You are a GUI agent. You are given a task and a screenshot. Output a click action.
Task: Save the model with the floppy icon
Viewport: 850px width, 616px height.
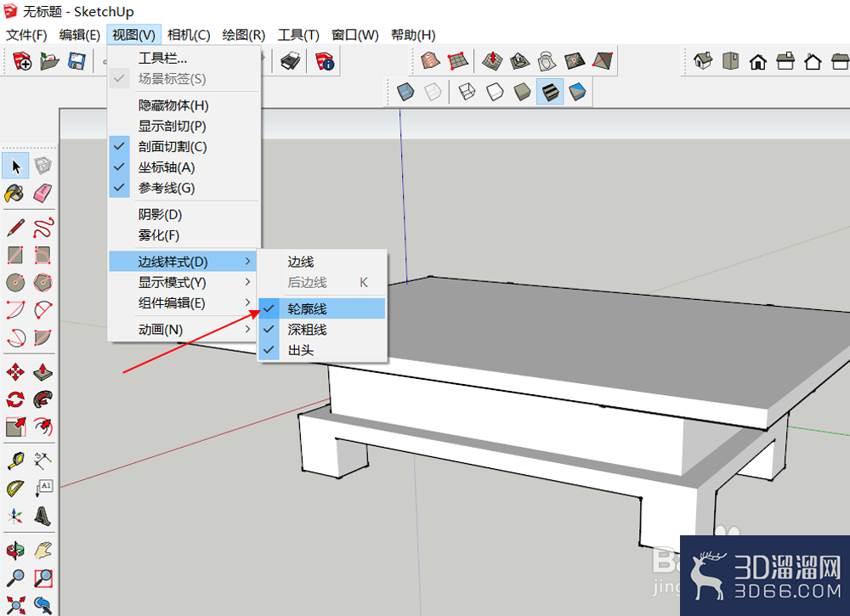tap(76, 60)
